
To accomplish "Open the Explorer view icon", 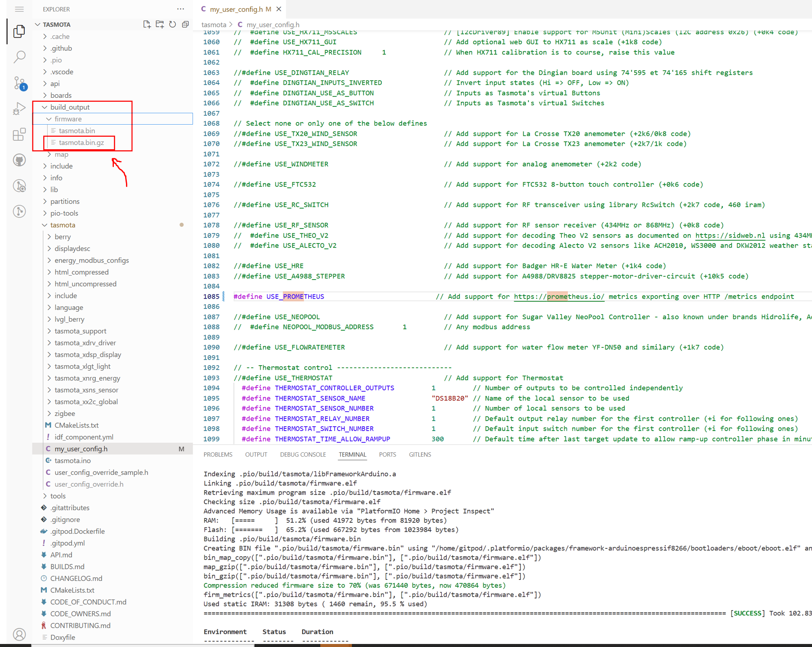I will click(19, 31).
